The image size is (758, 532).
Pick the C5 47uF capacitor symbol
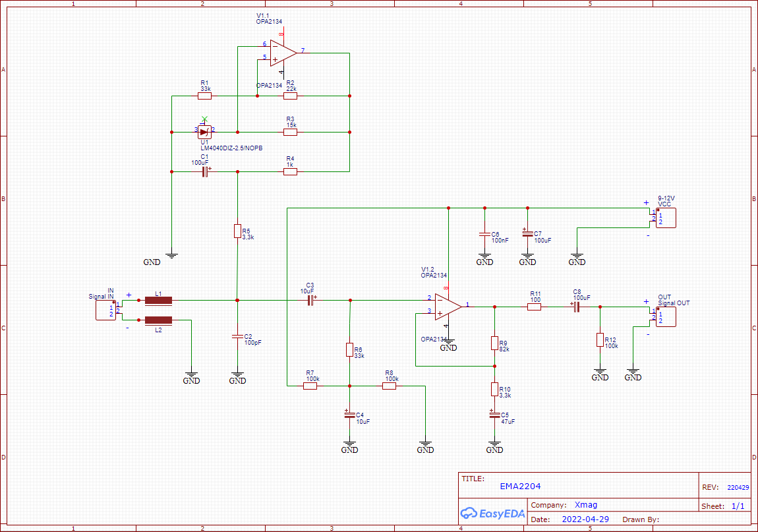tap(494, 416)
